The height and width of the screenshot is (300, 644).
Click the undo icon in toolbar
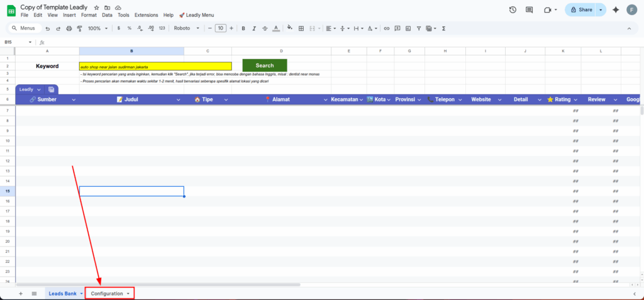click(x=48, y=28)
